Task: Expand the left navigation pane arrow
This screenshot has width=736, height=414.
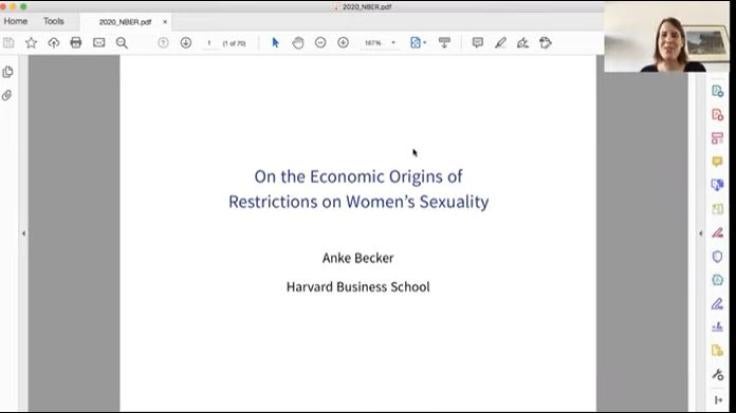Action: click(23, 233)
